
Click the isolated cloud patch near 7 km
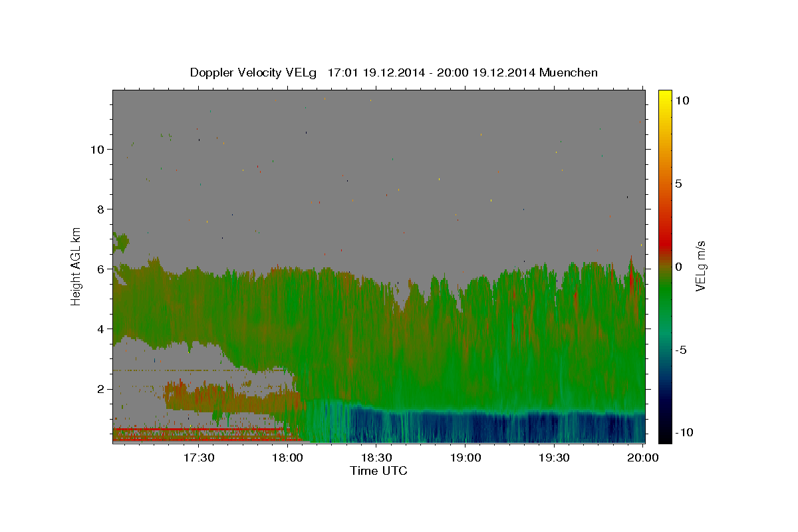(120, 242)
